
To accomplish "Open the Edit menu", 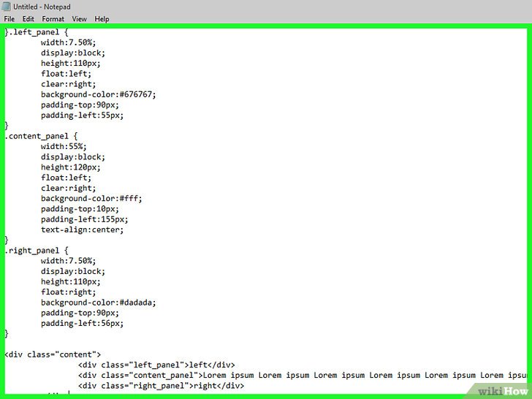I will 28,19.
